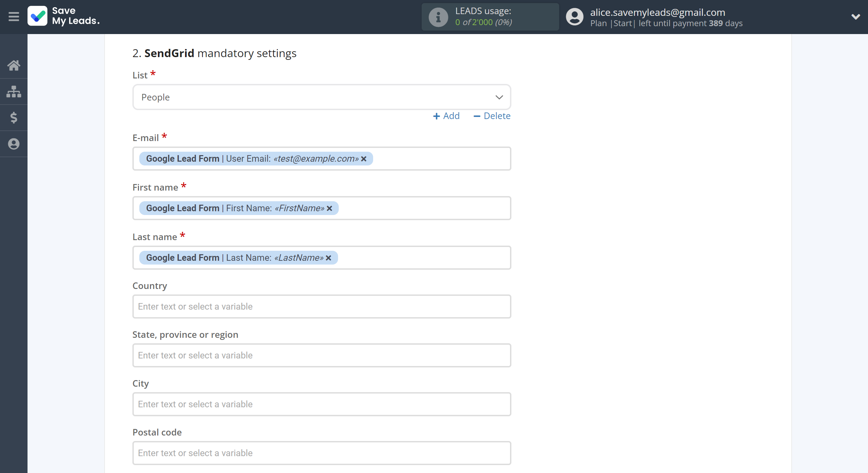
Task: Click the E-mail input field
Action: coord(322,159)
